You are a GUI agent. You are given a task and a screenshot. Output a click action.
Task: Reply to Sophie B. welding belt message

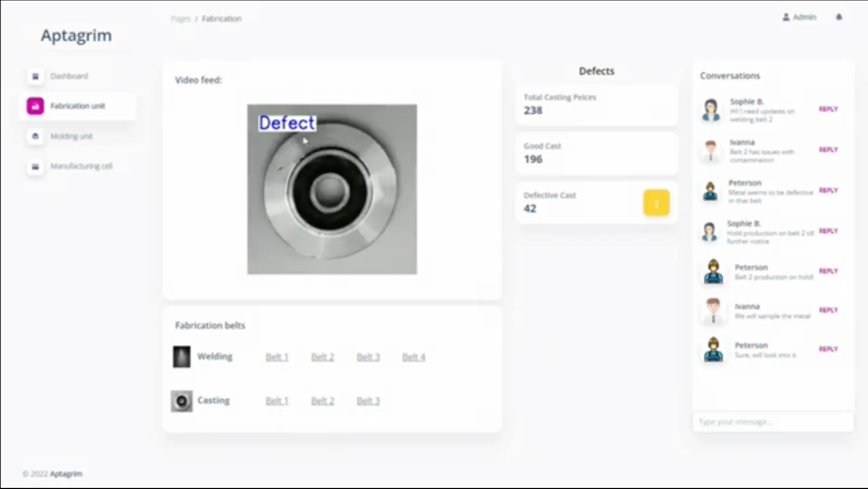(828, 109)
